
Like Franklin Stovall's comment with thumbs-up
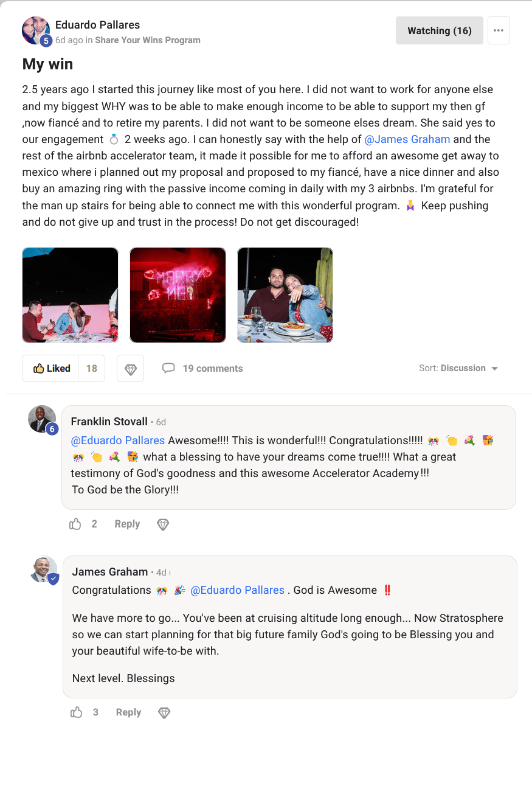(x=75, y=524)
